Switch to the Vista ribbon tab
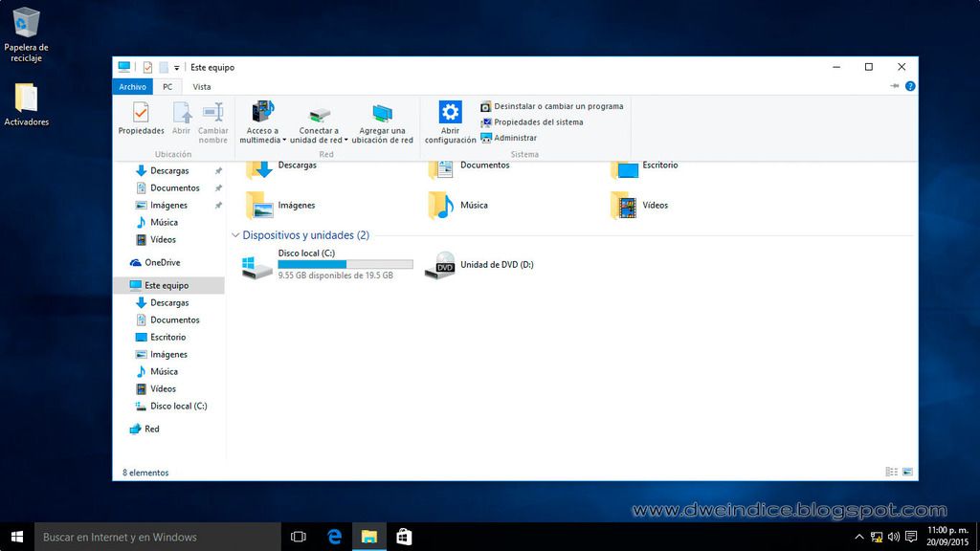 click(202, 86)
